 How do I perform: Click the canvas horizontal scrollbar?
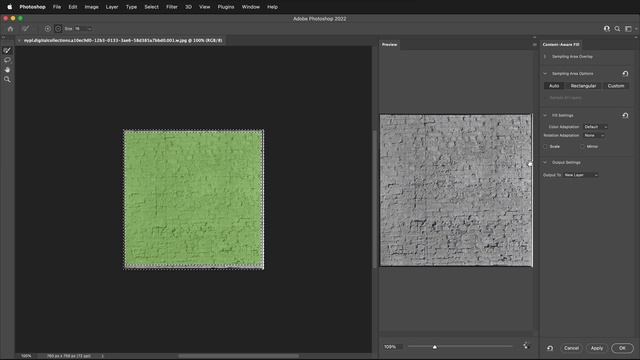[x=239, y=356]
